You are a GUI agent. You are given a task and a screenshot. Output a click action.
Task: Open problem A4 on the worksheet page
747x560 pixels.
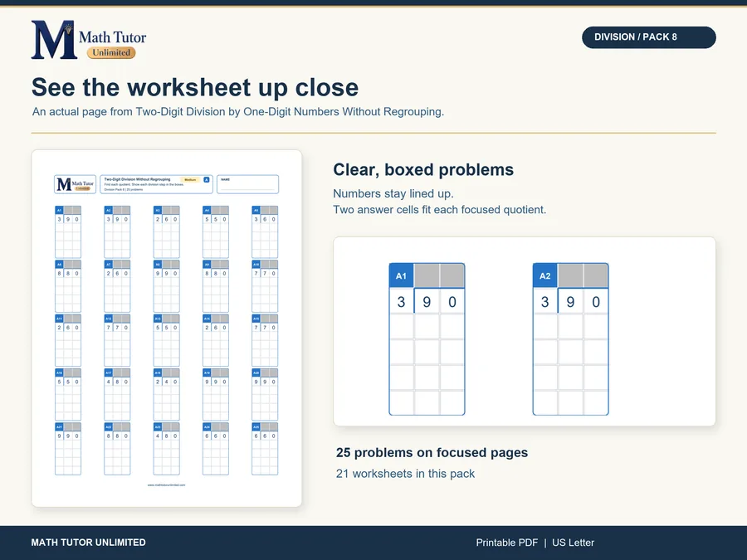tap(215, 232)
